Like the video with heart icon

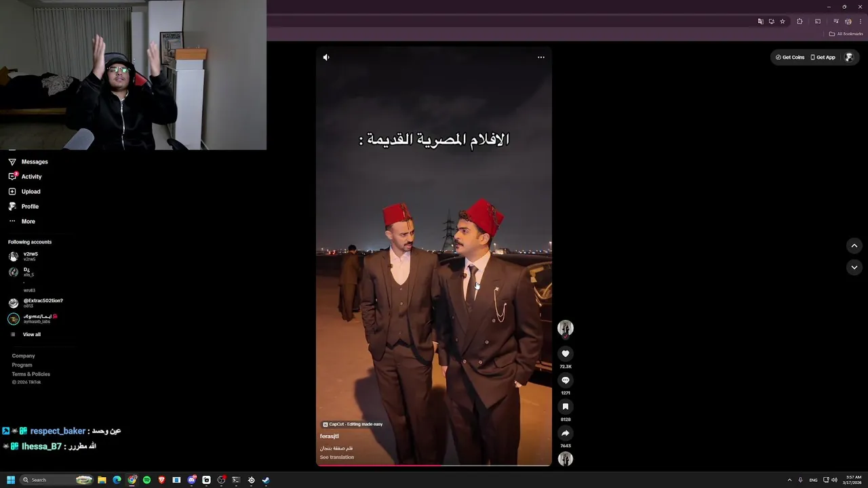(x=566, y=354)
